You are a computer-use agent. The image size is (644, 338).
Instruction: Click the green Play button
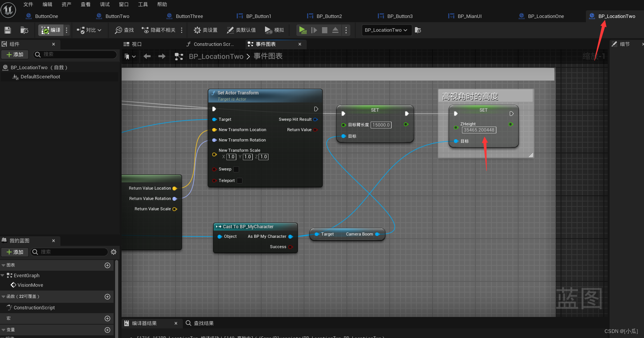[x=302, y=30]
